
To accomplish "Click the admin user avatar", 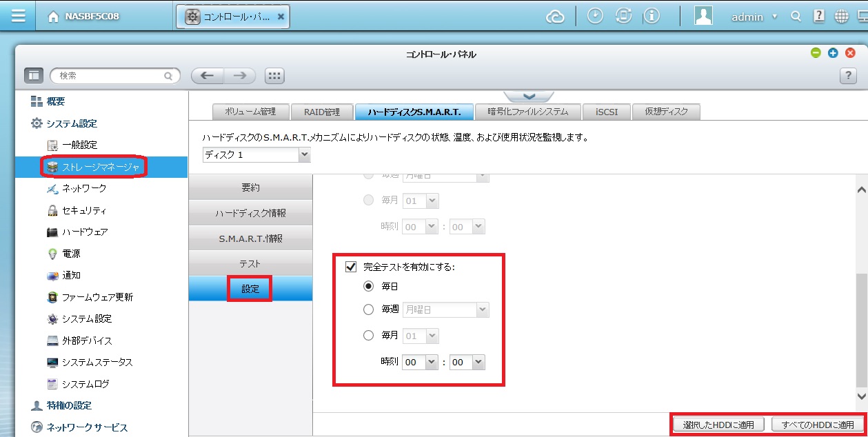I will [703, 17].
